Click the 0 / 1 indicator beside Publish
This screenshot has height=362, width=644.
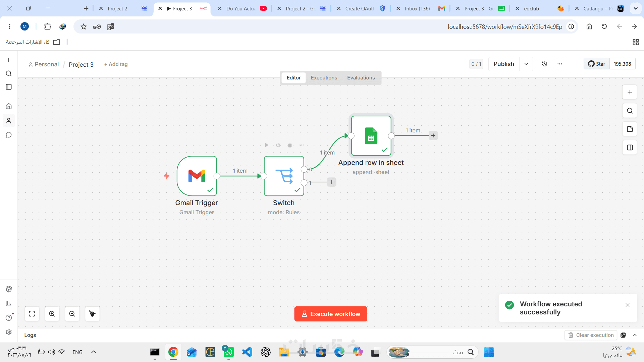click(x=476, y=64)
